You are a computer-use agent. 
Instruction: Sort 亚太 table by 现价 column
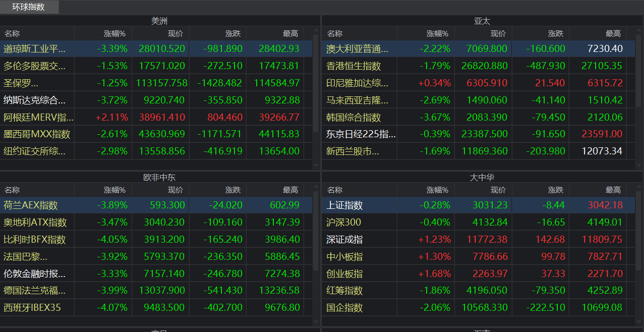pos(498,34)
